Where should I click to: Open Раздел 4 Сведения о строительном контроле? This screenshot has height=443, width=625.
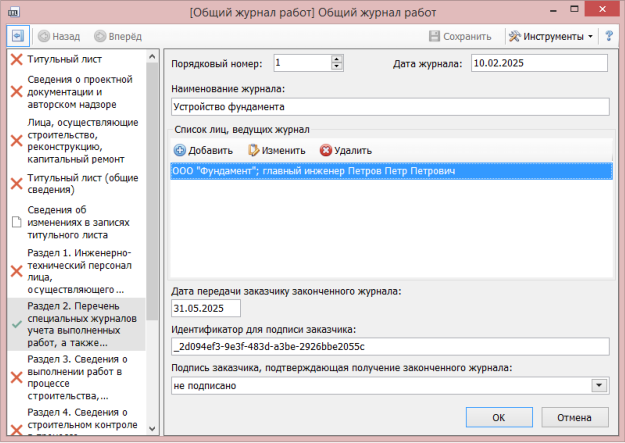pyautogui.click(x=76, y=421)
